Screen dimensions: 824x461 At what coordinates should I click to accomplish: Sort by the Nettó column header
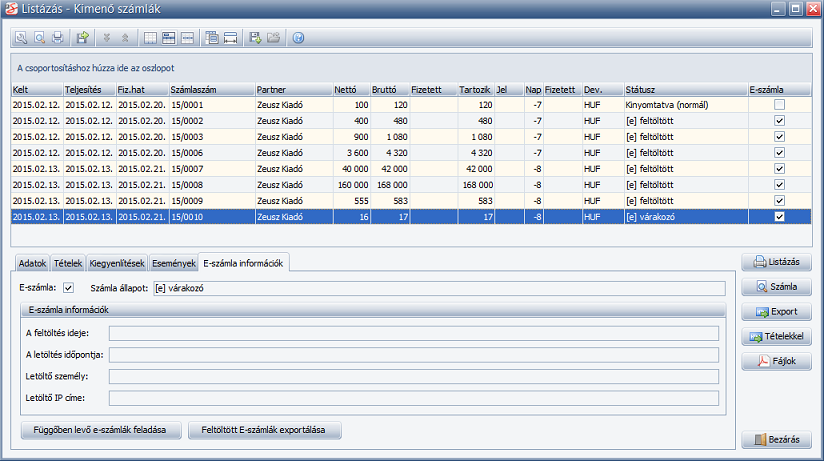[352, 90]
